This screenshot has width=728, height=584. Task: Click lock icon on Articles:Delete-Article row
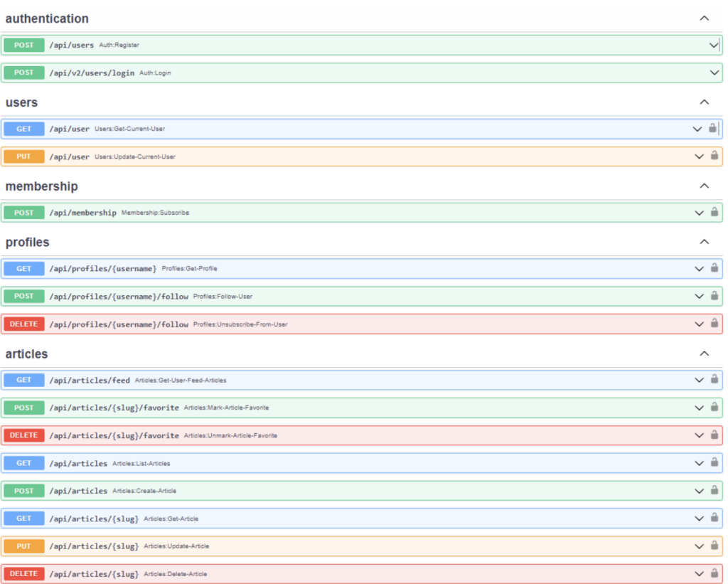pyautogui.click(x=714, y=573)
